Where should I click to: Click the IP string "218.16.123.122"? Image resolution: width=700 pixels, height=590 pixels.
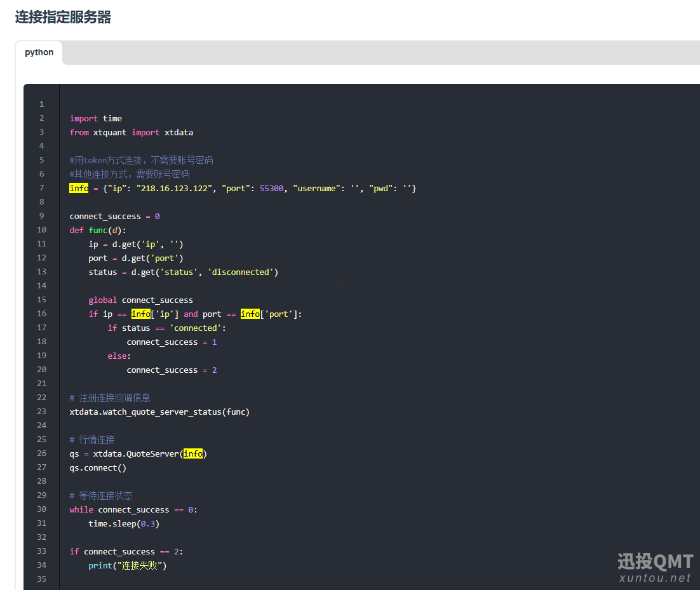point(174,189)
